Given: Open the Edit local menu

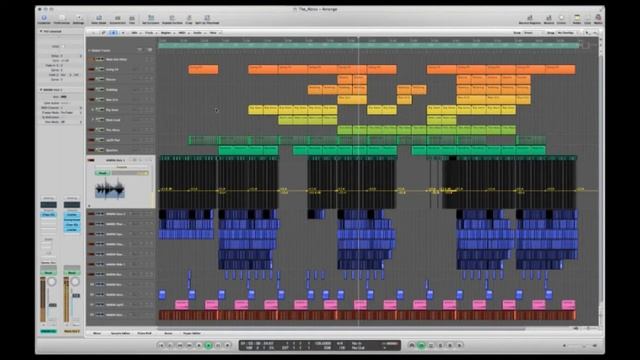Looking at the screenshot, I should [135, 33].
